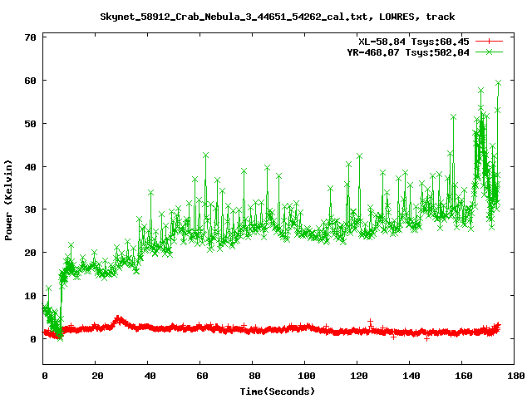
Task: Click the y-axis tick label 60
Action: (x=30, y=81)
